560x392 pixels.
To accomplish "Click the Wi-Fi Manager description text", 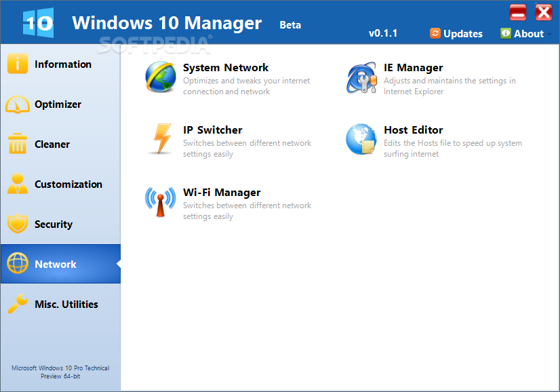I will coord(247,211).
